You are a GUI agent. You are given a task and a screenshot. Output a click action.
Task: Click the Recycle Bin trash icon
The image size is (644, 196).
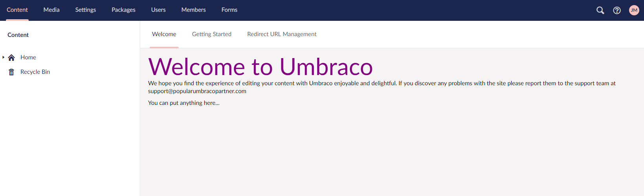11,72
